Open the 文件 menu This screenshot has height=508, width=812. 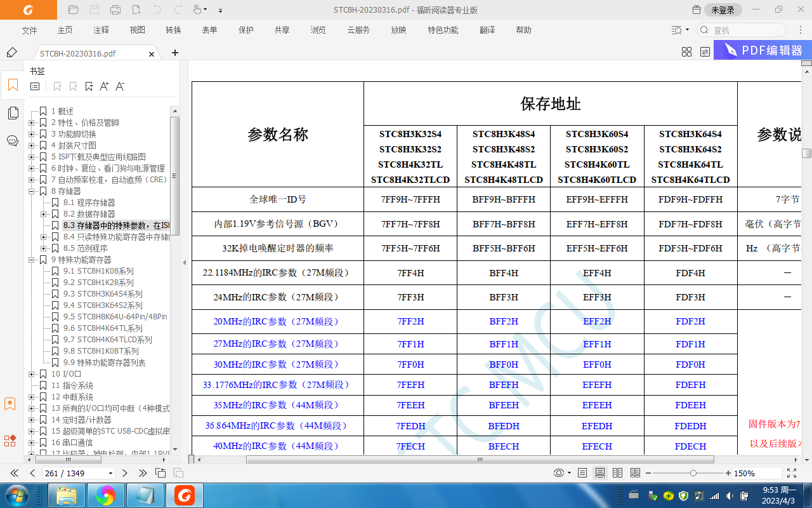(x=29, y=30)
